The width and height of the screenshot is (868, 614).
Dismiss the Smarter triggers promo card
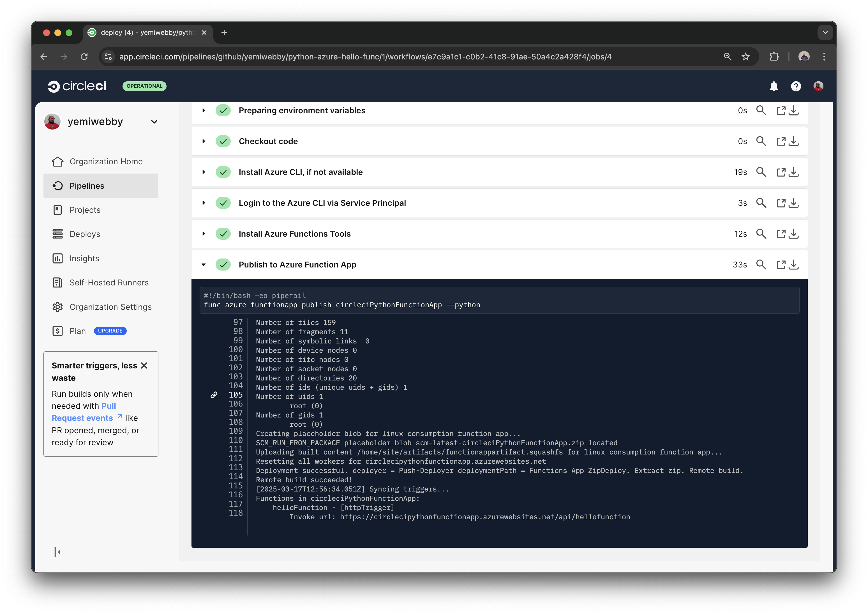(144, 365)
